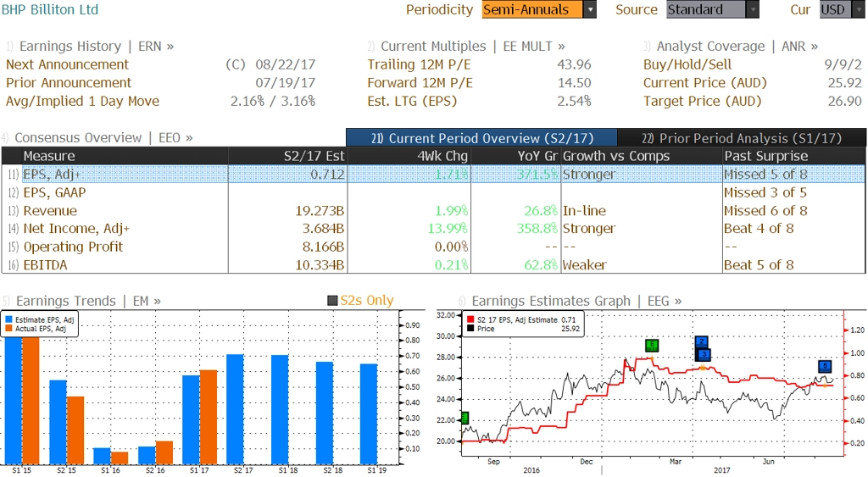Viewport: 868px width, 477px height.
Task: Click Net Income estimate 3.684B
Action: click(x=323, y=229)
